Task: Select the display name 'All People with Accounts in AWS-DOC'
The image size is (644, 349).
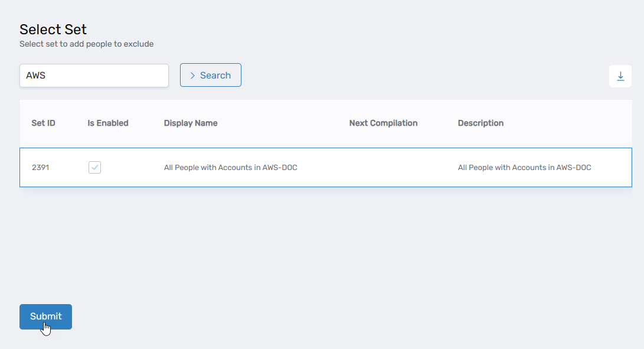Action: tap(230, 168)
